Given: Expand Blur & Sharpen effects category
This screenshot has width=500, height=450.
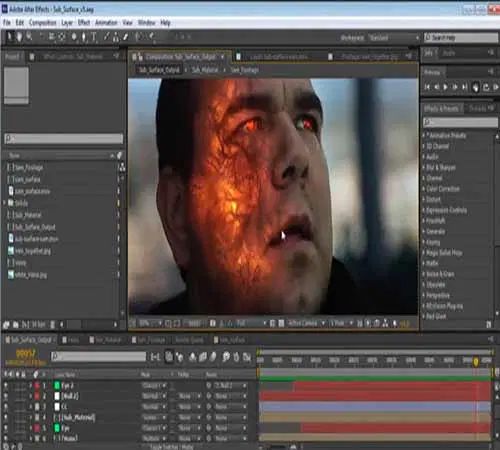Looking at the screenshot, I should tap(425, 167).
